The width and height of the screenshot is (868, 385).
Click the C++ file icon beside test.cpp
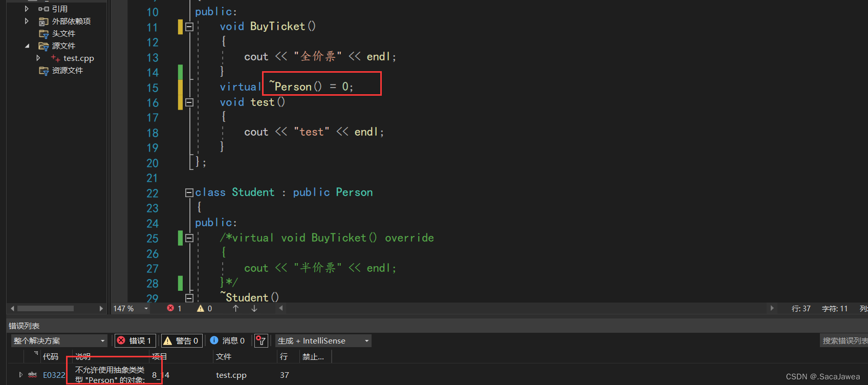[x=55, y=58]
